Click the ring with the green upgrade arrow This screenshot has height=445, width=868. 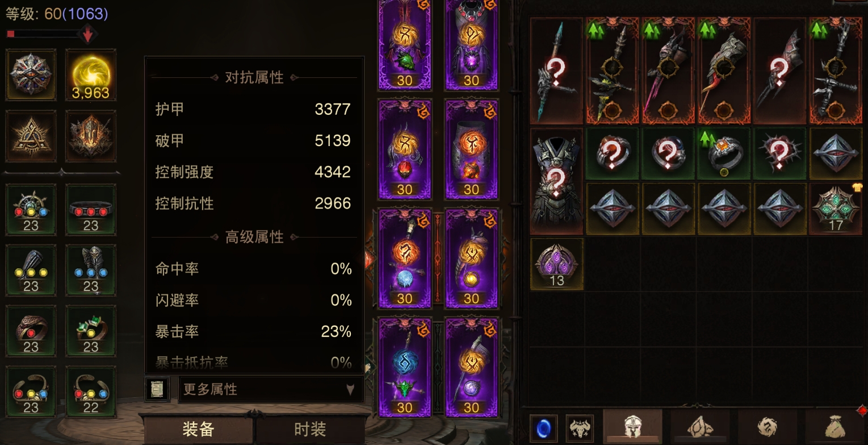tap(724, 154)
